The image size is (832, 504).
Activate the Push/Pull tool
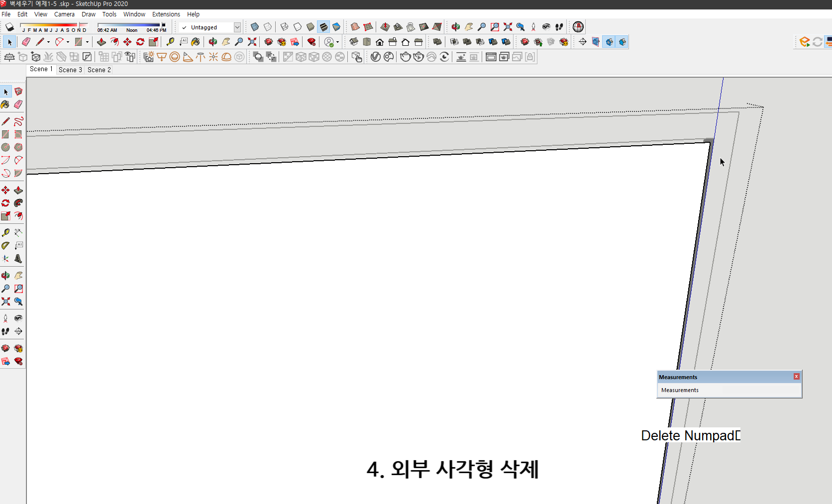point(102,42)
